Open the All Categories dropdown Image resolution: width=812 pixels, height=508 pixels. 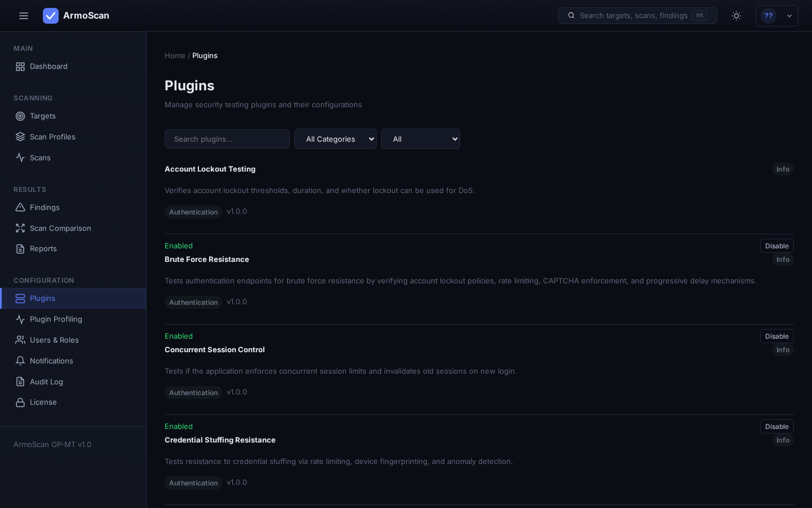click(336, 139)
